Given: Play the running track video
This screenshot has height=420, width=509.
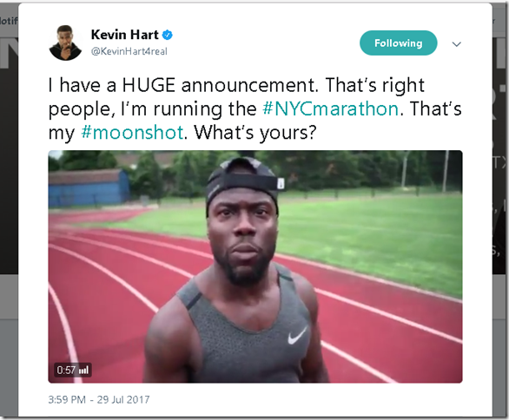Looking at the screenshot, I should (x=255, y=266).
